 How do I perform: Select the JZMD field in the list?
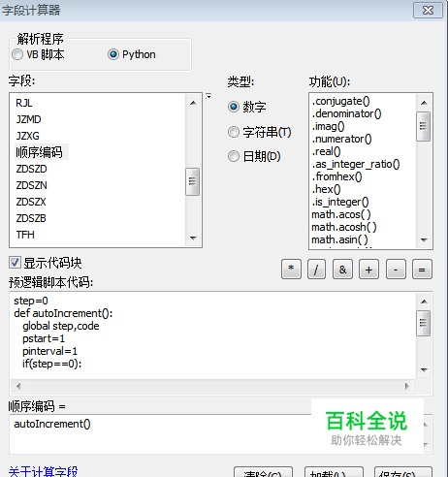click(28, 119)
